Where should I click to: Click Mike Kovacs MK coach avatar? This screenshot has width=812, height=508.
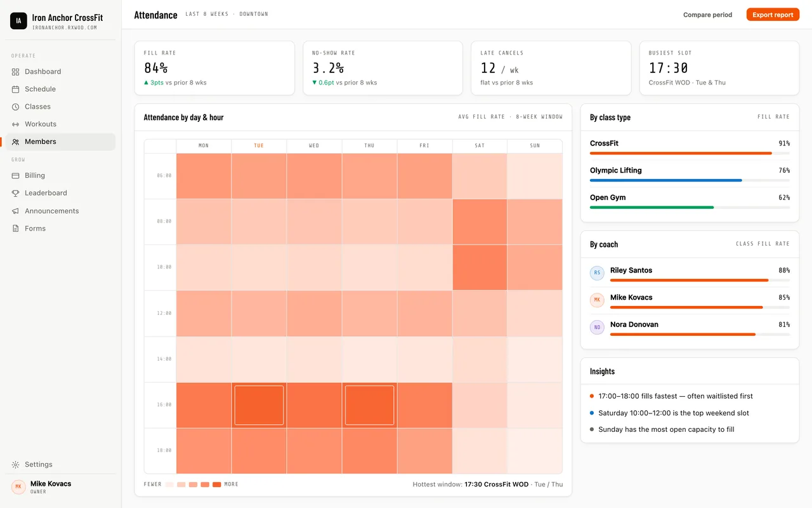click(x=597, y=300)
